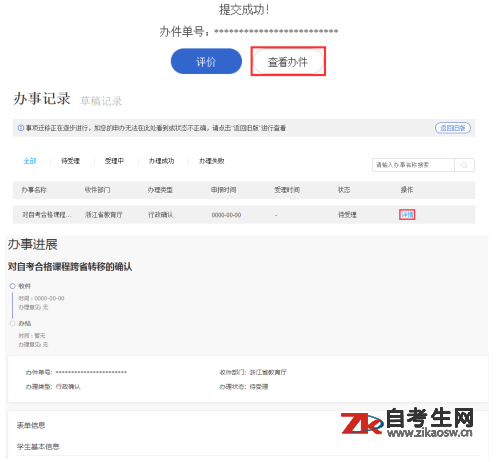
Task: Focus the 请输入办事名称搜索 search field
Action: coord(413,165)
